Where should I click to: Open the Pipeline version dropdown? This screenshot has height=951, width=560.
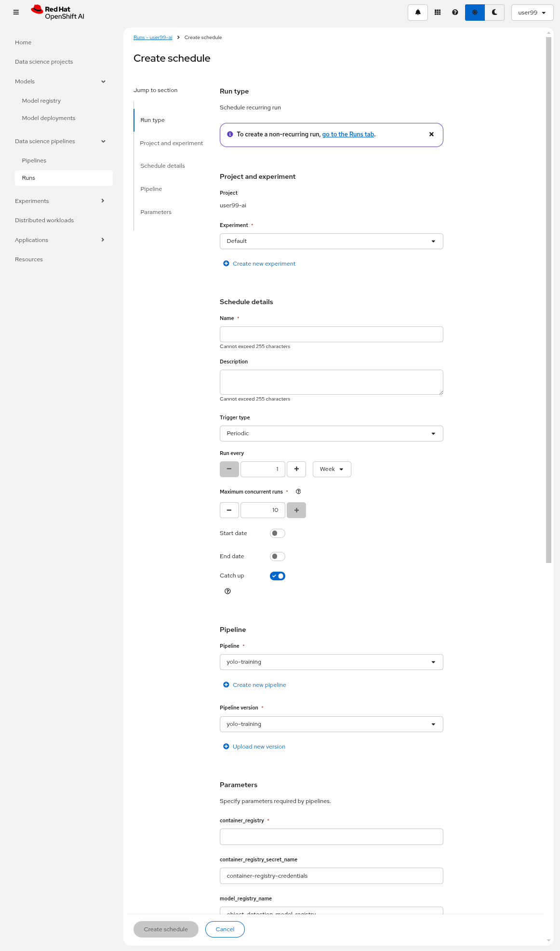(332, 724)
